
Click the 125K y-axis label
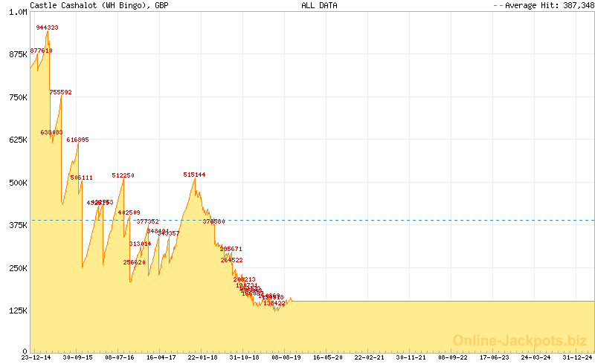(x=17, y=311)
